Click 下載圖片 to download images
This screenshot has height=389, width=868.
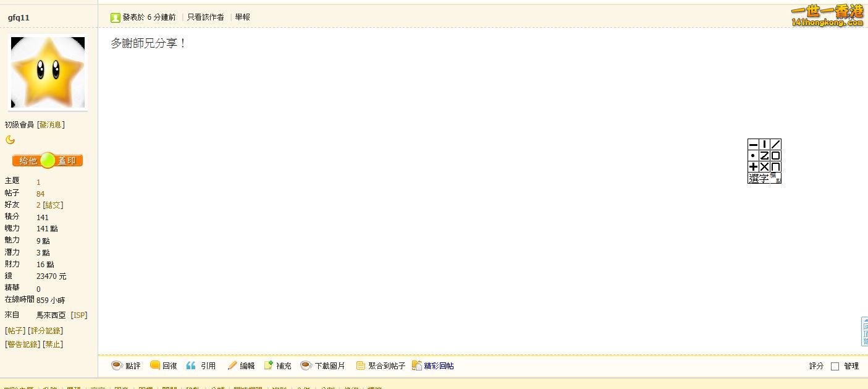[323, 365]
